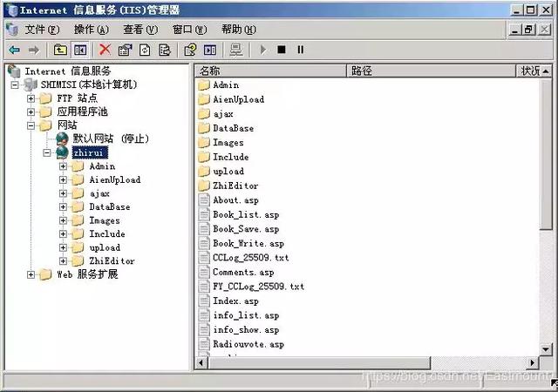
Task: Select Images folder in the tree
Action: (x=105, y=220)
